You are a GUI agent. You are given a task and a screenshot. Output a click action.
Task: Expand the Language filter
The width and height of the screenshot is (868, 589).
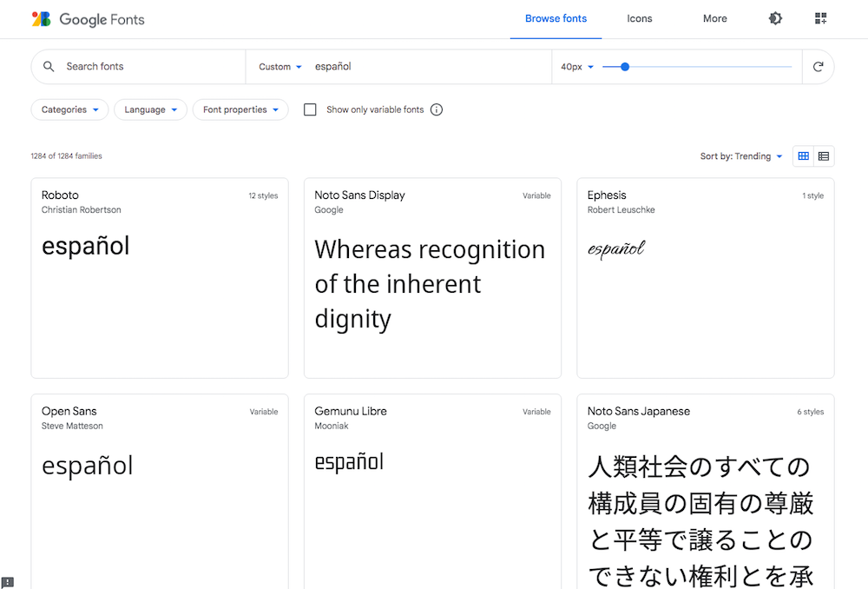[150, 109]
